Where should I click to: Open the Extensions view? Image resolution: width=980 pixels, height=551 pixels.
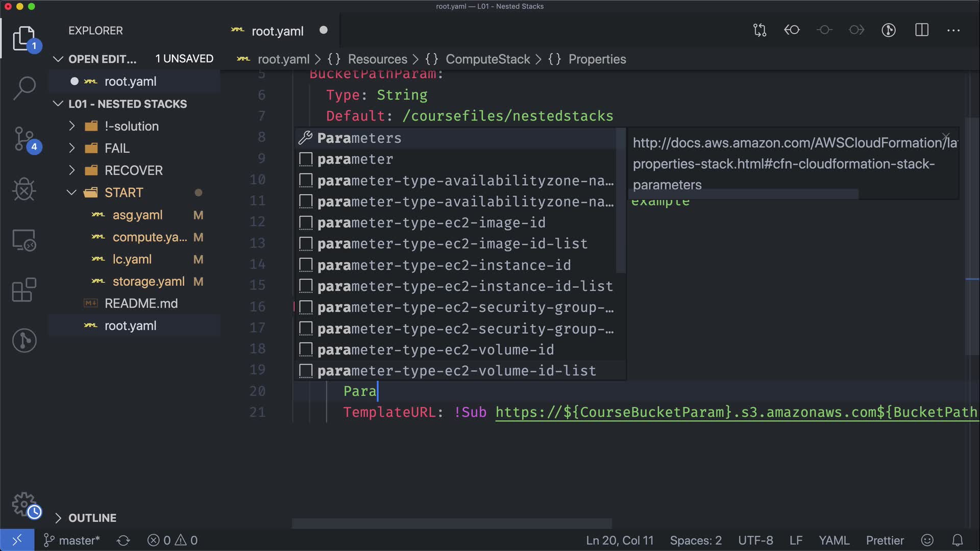[x=24, y=290]
